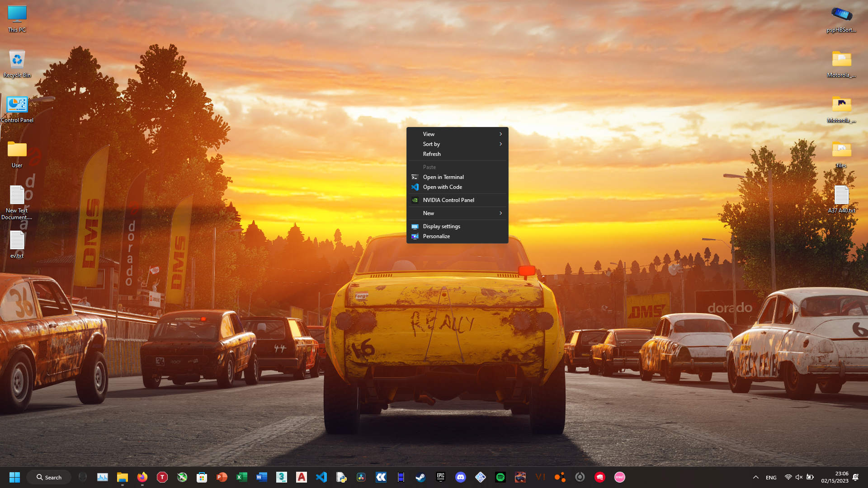Launch Discord from the taskbar
868x488 pixels.
point(461,477)
